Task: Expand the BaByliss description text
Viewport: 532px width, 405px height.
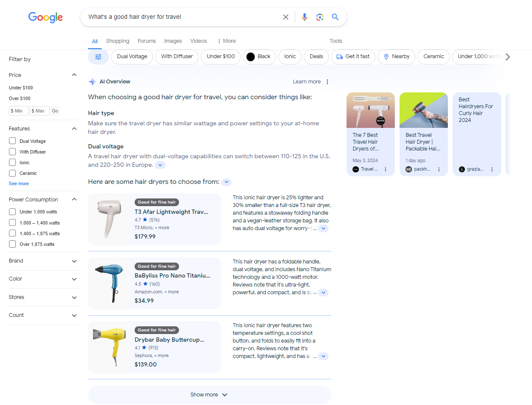Action: tap(323, 293)
